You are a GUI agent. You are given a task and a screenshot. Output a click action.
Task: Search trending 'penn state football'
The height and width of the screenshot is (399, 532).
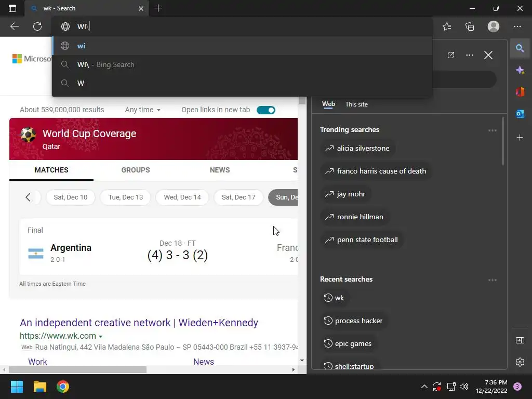coord(362,240)
